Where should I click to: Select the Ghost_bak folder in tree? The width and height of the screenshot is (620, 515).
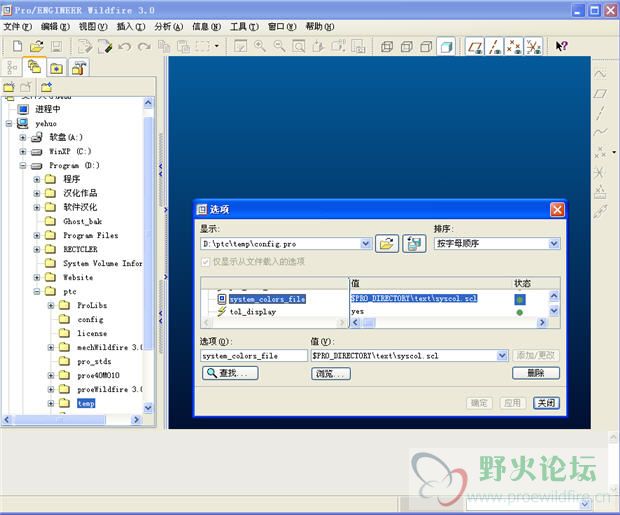pyautogui.click(x=82, y=222)
